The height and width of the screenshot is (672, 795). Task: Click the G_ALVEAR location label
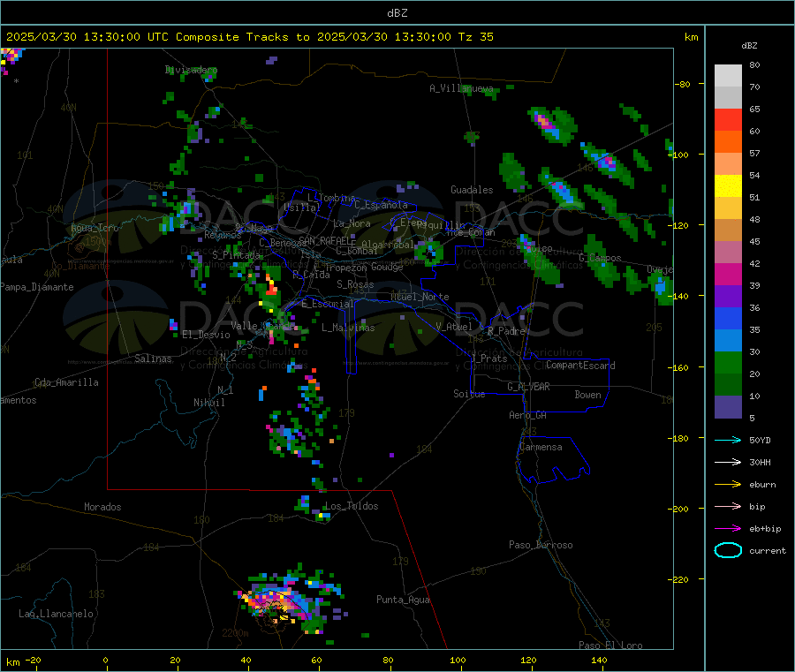click(528, 387)
